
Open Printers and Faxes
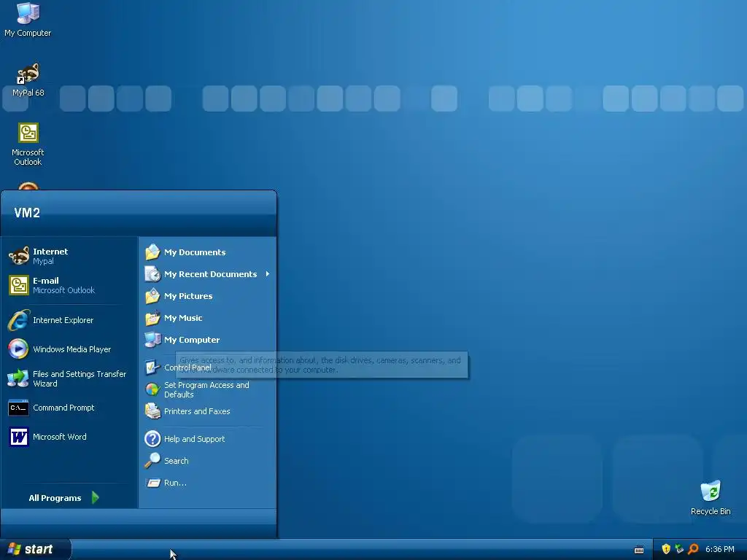(x=208, y=411)
